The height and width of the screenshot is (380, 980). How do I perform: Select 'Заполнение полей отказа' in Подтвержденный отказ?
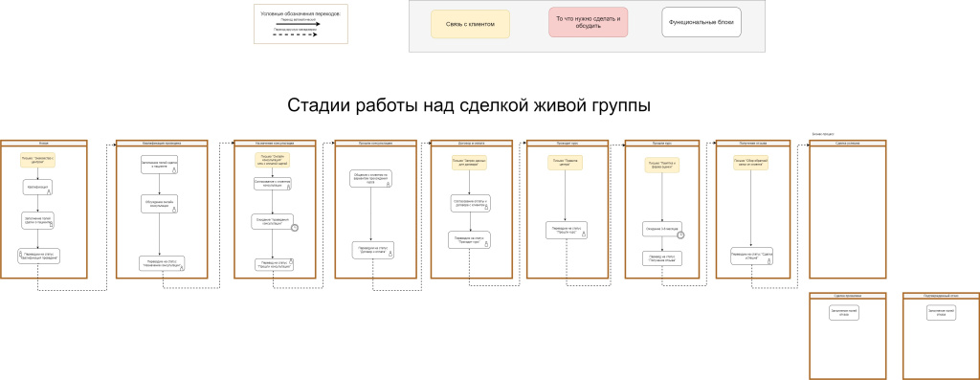941,312
